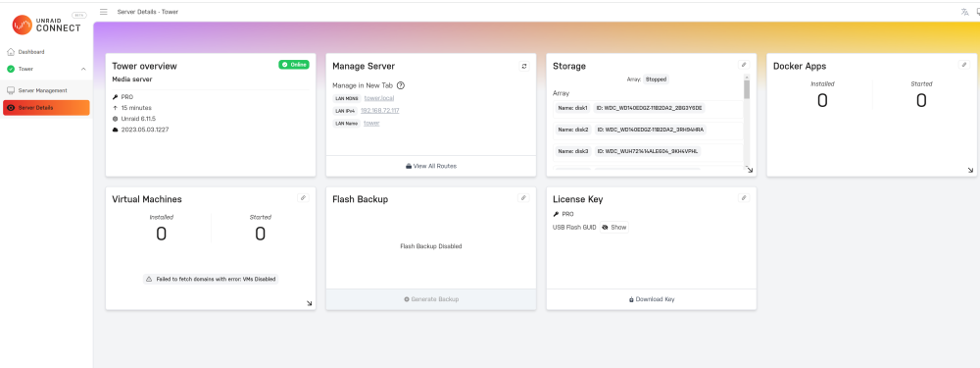This screenshot has height=368, width=980.
Task: Open the translate language icon in header
Action: pyautogui.click(x=964, y=12)
